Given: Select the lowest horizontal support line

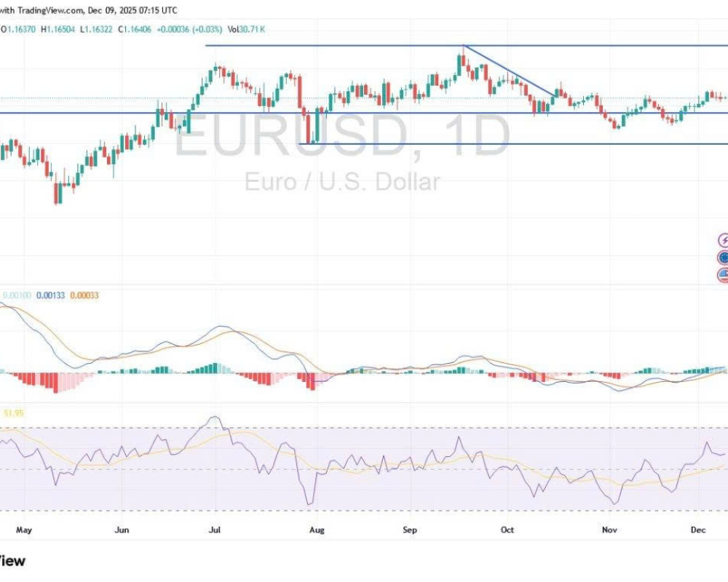Looking at the screenshot, I should pyautogui.click(x=510, y=144).
